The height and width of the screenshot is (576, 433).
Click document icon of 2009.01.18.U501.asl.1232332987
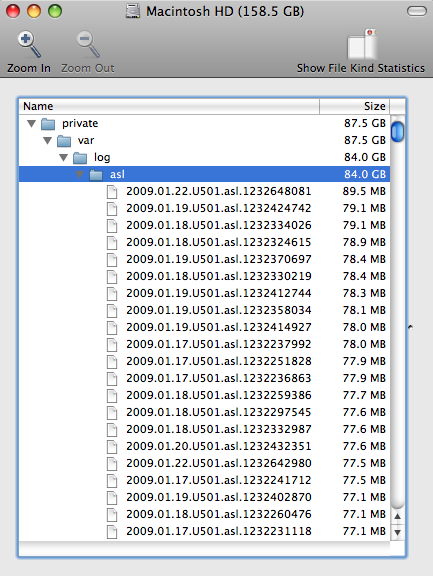click(x=112, y=430)
